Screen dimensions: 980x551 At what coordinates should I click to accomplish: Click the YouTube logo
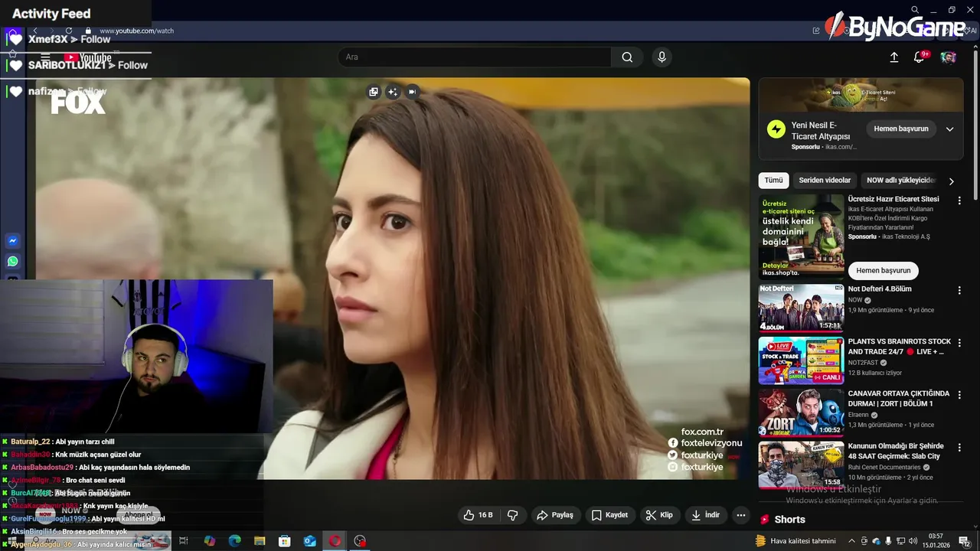87,57
